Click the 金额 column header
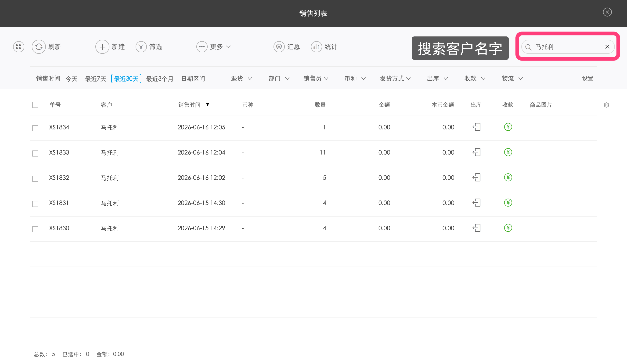The image size is (627, 364). [x=384, y=105]
